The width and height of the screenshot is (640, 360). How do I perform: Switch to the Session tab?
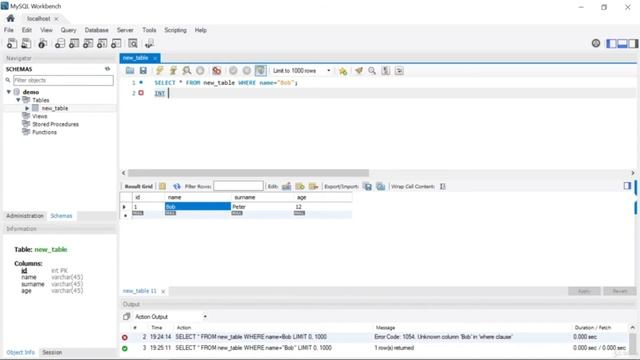pos(52,352)
